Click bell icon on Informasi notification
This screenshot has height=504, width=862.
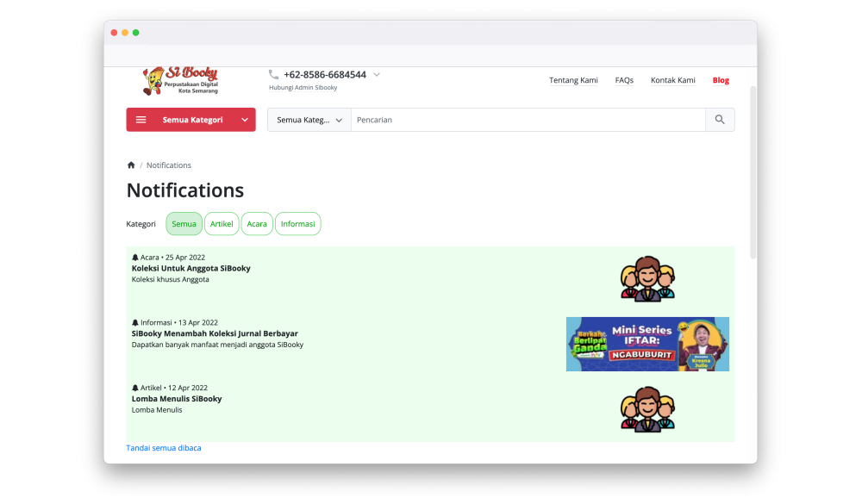[x=135, y=323]
